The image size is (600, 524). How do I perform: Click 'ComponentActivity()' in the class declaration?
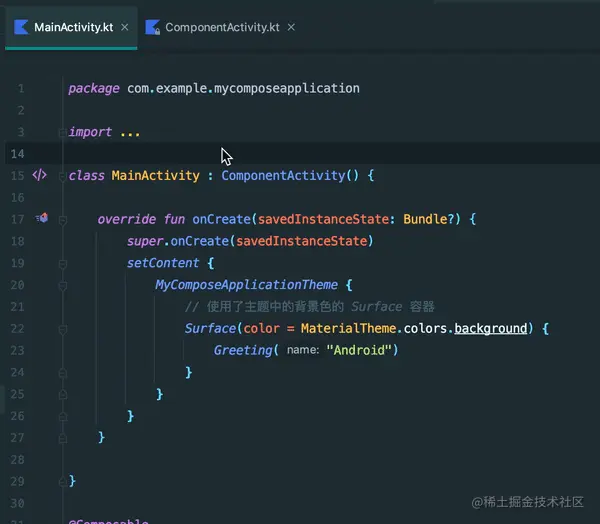[290, 175]
